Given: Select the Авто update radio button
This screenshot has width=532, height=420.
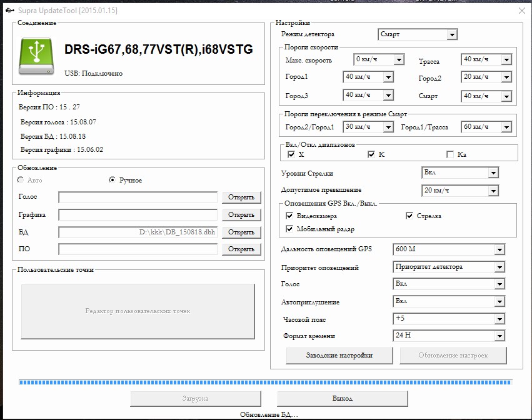Looking at the screenshot, I should [x=21, y=180].
